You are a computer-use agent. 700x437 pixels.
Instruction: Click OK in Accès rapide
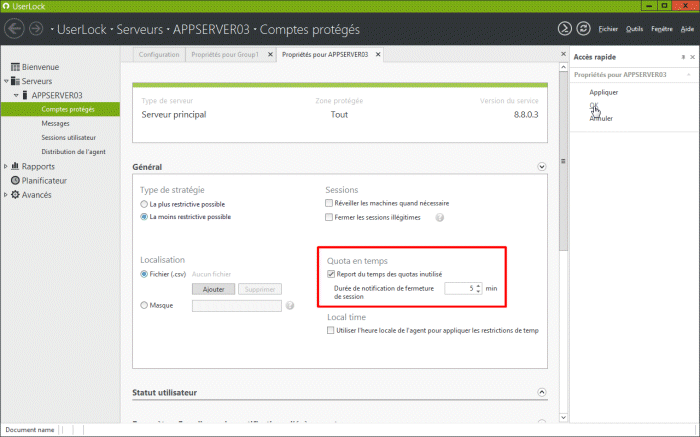[x=594, y=105]
